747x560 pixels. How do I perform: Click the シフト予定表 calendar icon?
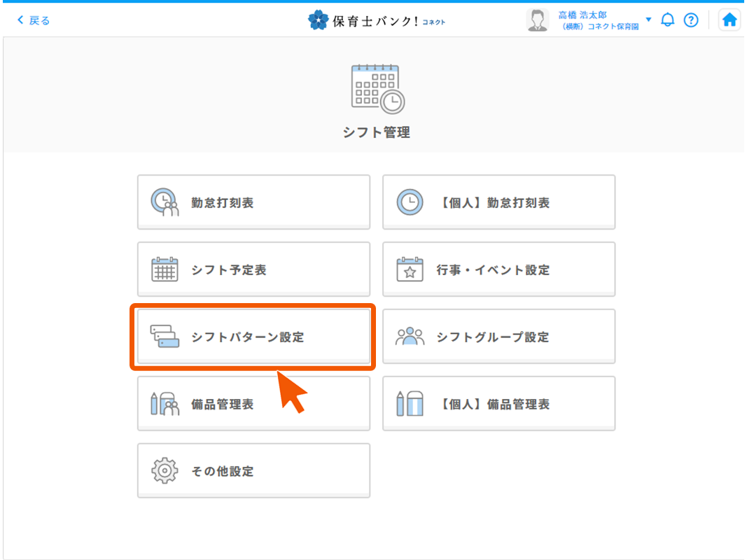coord(165,270)
